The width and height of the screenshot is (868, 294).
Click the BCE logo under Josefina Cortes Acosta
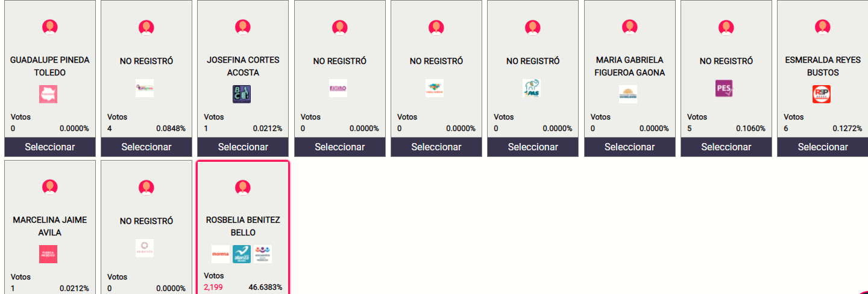pos(242,94)
